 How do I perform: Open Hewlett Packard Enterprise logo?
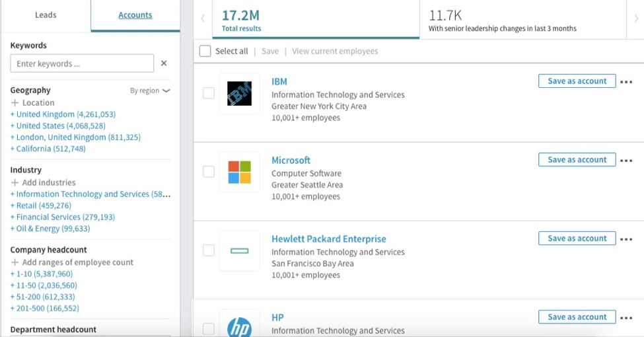pos(240,250)
